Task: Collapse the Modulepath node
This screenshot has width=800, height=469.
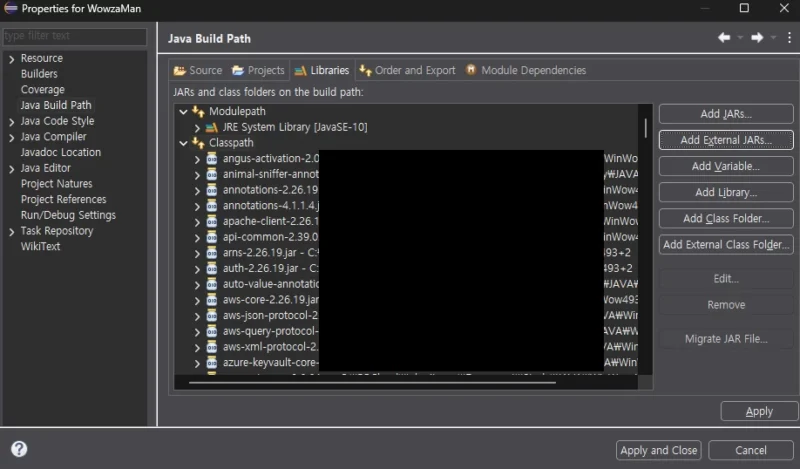Action: click(184, 111)
